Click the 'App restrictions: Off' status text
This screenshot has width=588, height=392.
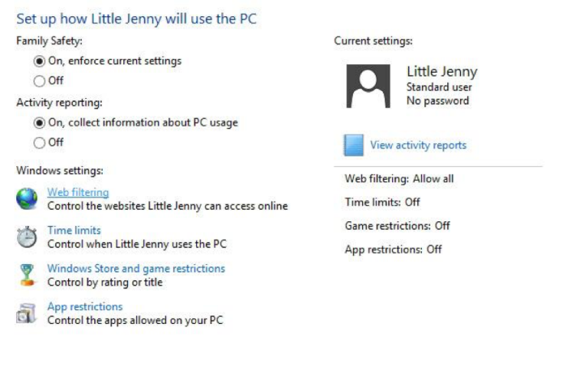pos(393,249)
